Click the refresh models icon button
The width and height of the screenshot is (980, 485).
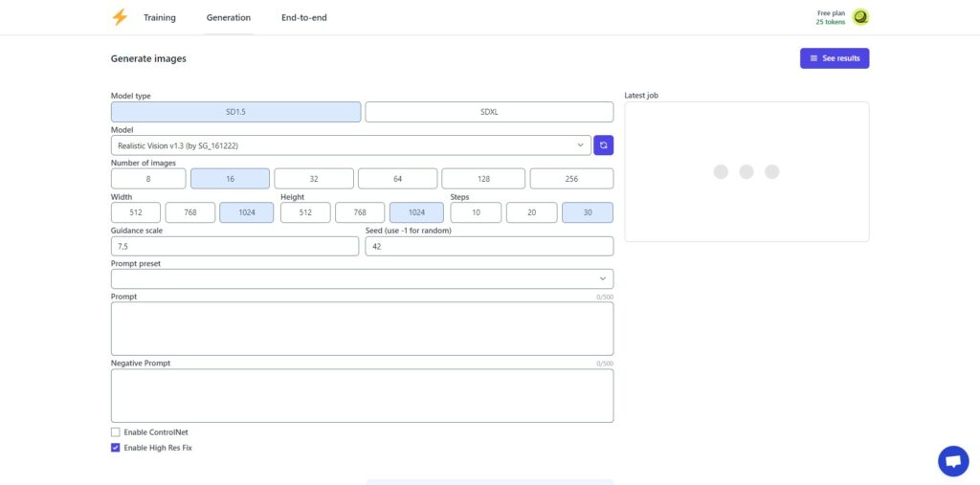[603, 145]
